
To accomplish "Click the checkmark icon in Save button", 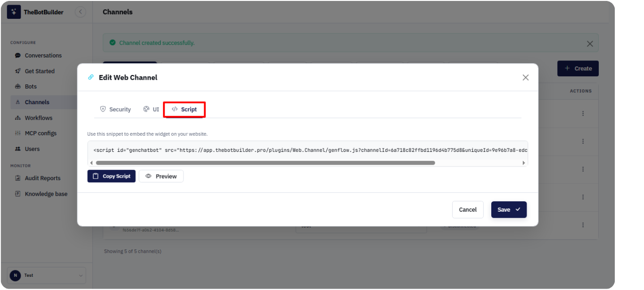I will [518, 209].
